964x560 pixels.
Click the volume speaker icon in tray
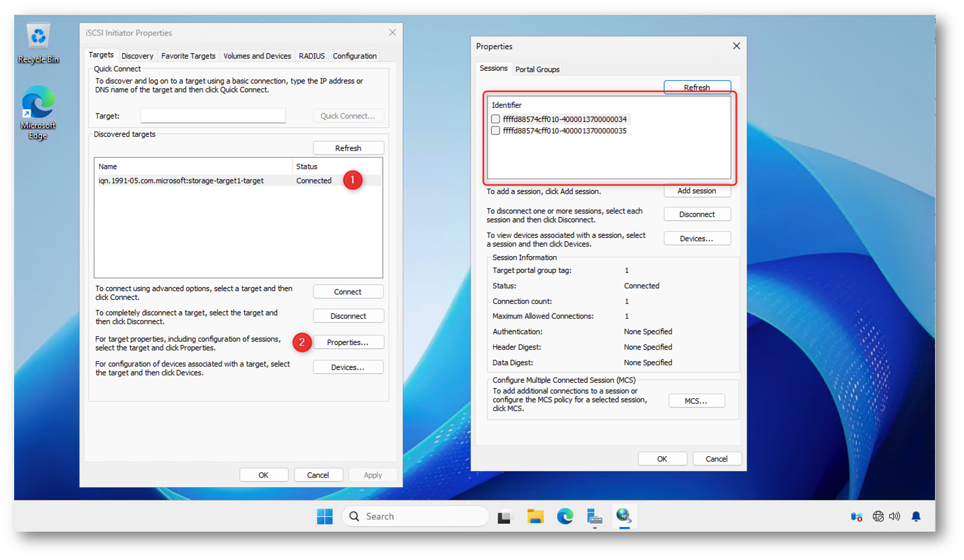pos(895,517)
